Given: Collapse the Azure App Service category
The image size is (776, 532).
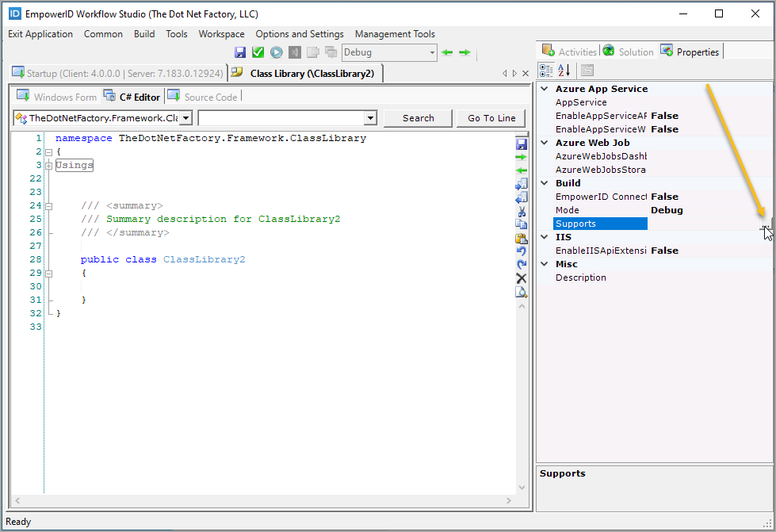Looking at the screenshot, I should [x=545, y=89].
